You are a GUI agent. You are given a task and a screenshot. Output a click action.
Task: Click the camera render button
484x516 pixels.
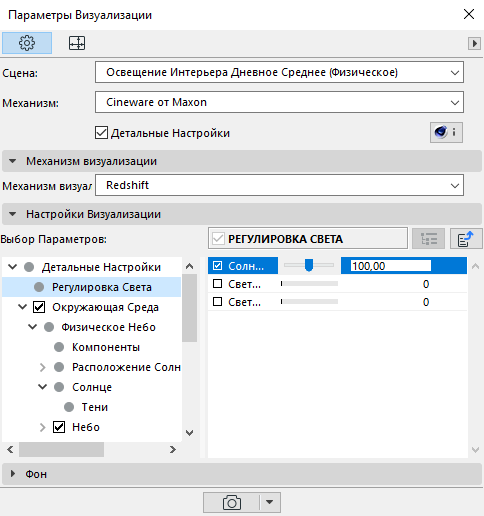click(231, 502)
